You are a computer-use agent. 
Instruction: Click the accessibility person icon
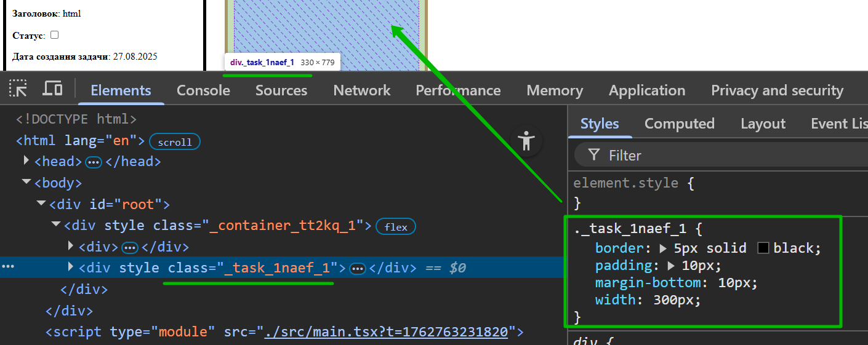coord(526,141)
